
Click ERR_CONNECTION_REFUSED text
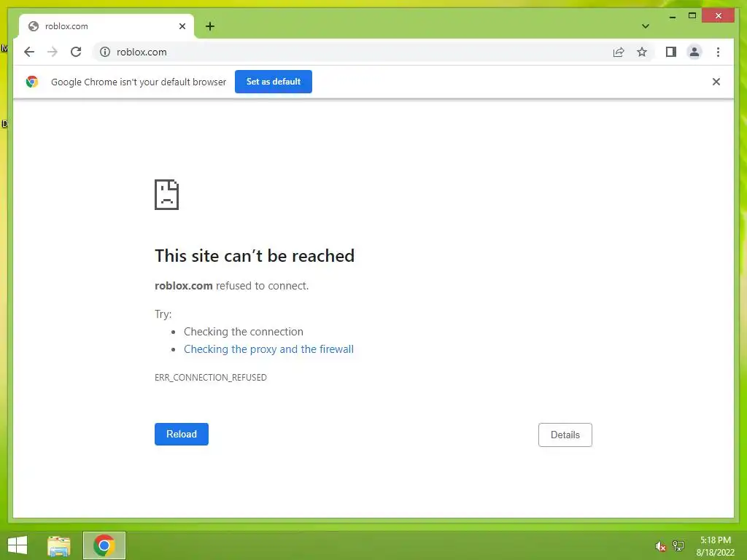[211, 377]
